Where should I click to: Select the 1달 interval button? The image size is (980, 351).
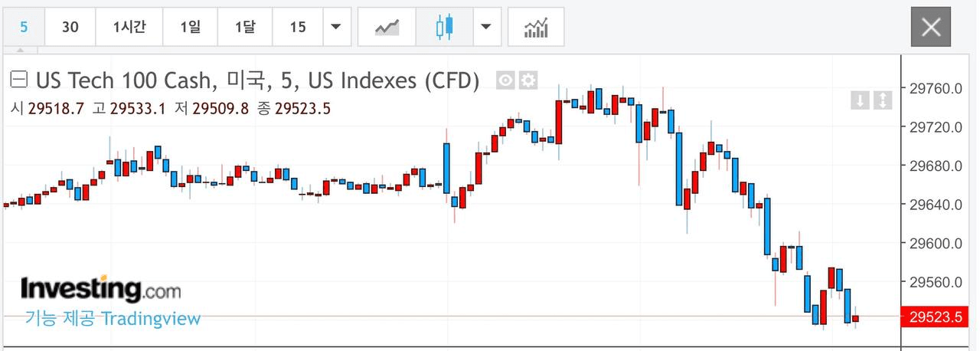(245, 27)
